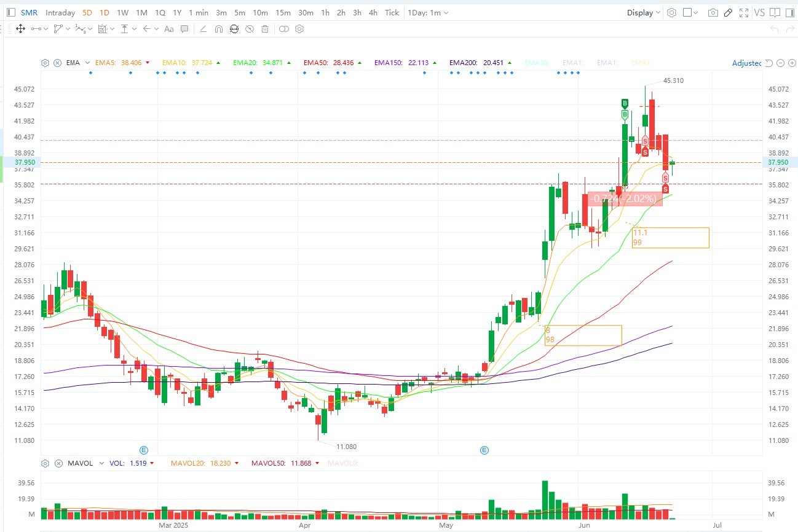Select the Aa text annotation tool
798x532 pixels.
pyautogui.click(x=168, y=29)
